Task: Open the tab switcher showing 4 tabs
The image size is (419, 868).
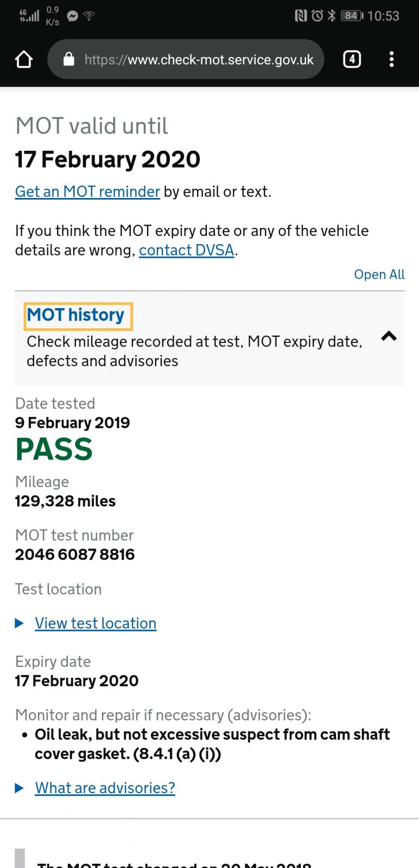Action: (x=352, y=59)
